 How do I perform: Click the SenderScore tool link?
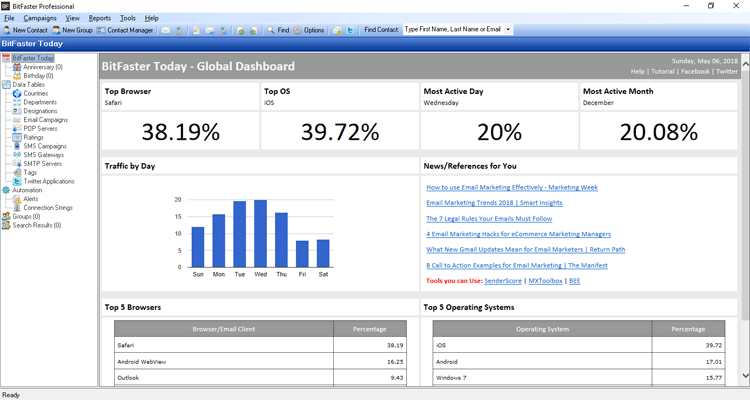[503, 281]
